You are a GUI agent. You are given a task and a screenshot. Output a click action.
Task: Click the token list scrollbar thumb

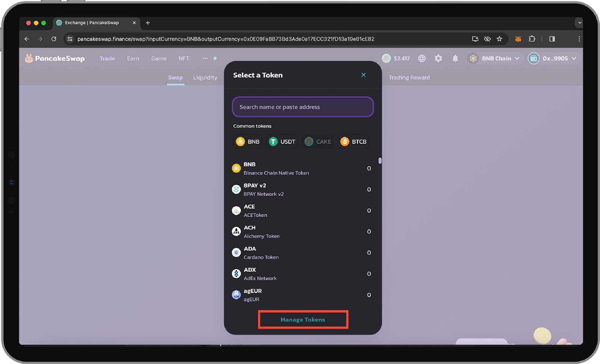[380, 161]
